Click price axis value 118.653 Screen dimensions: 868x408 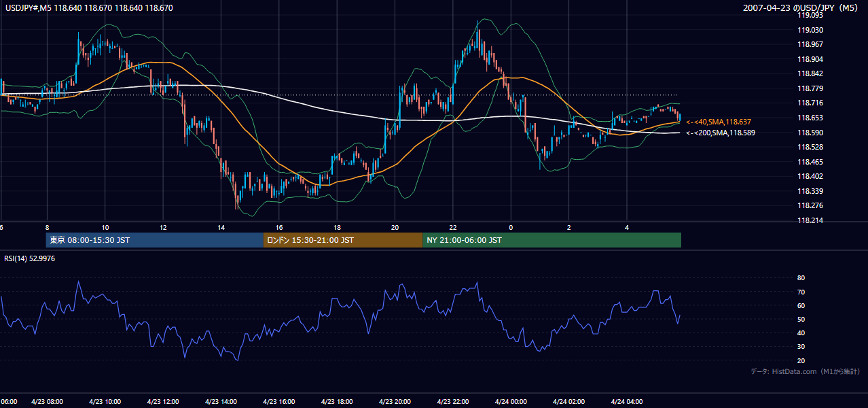tap(810, 118)
